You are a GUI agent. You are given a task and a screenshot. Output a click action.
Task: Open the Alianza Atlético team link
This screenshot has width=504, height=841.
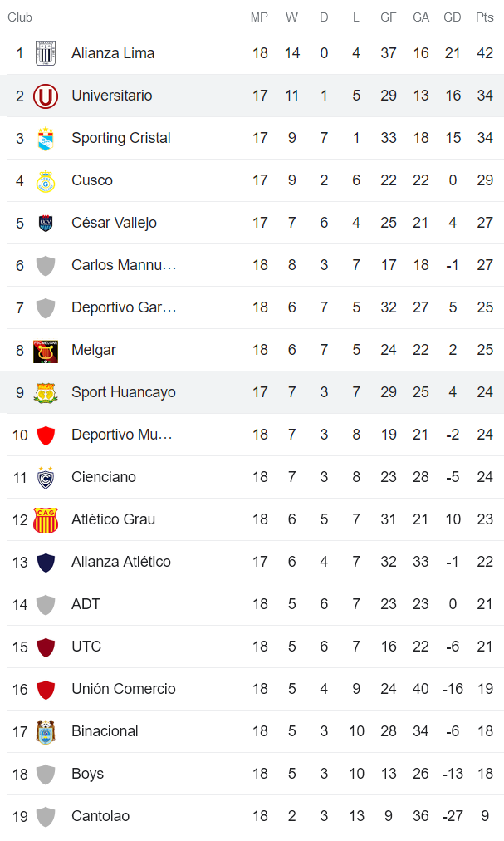[120, 562]
